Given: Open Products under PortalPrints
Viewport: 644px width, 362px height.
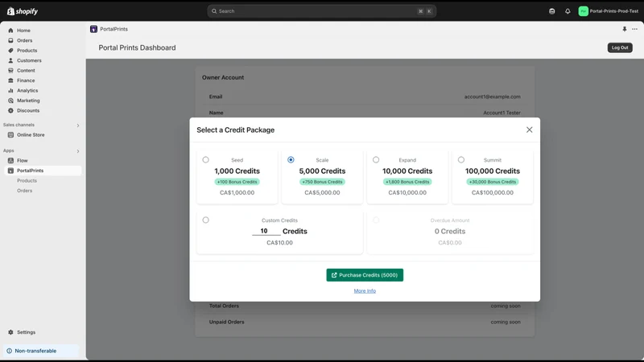Looking at the screenshot, I should coord(27,180).
